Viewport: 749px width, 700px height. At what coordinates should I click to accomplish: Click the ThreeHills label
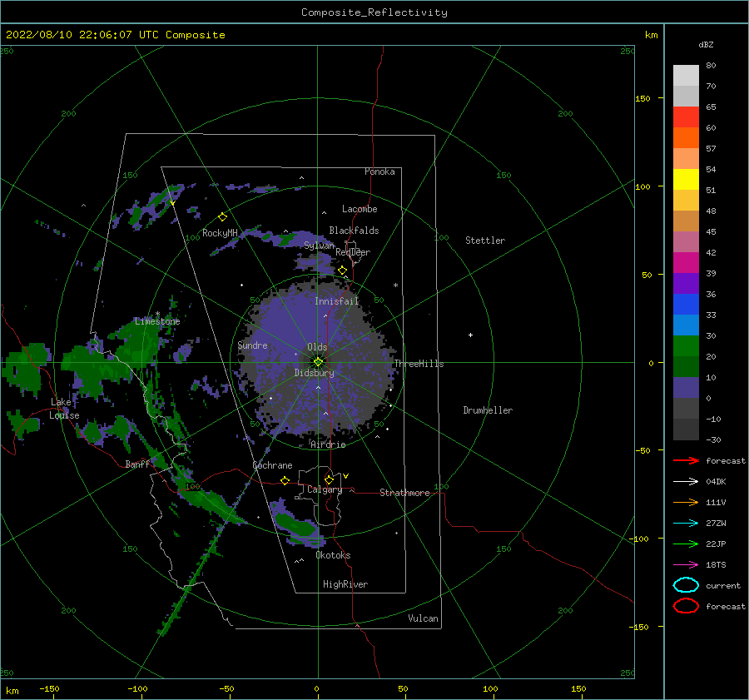click(419, 364)
